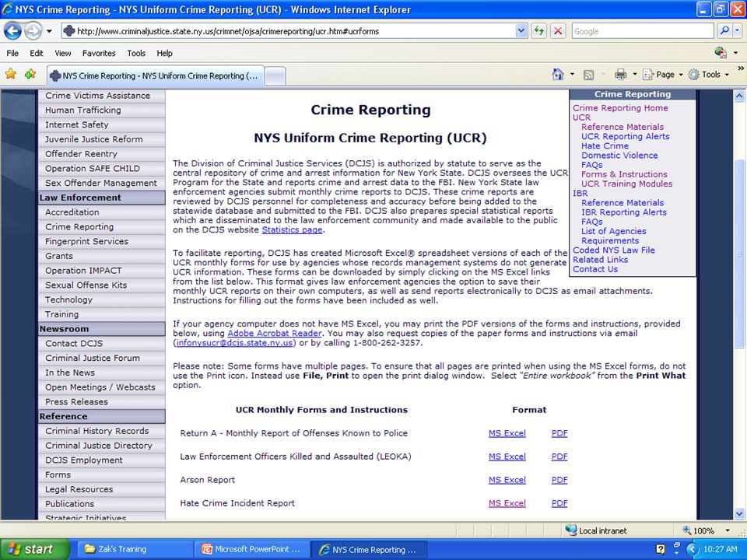
Task: Click the Local intranet zone status
Action: tap(596, 530)
